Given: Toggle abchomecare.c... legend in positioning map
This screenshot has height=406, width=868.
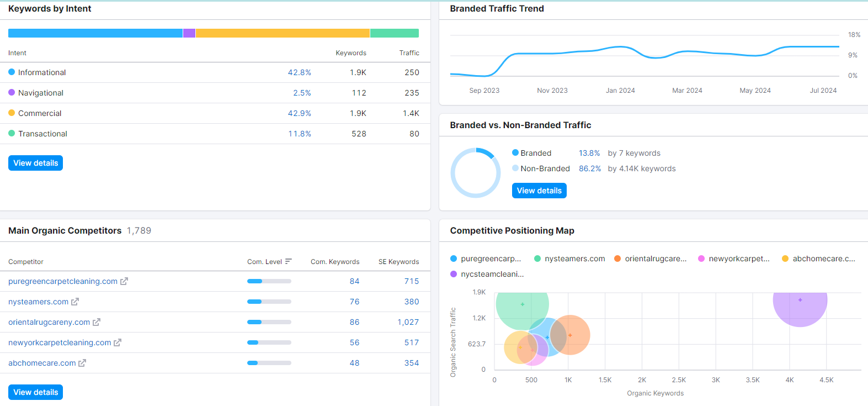Looking at the screenshot, I should [x=818, y=259].
